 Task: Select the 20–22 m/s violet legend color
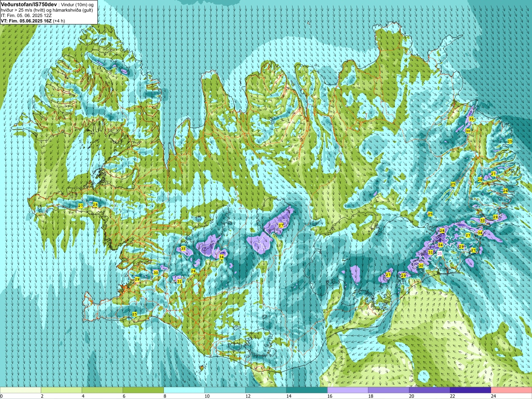[429, 390]
